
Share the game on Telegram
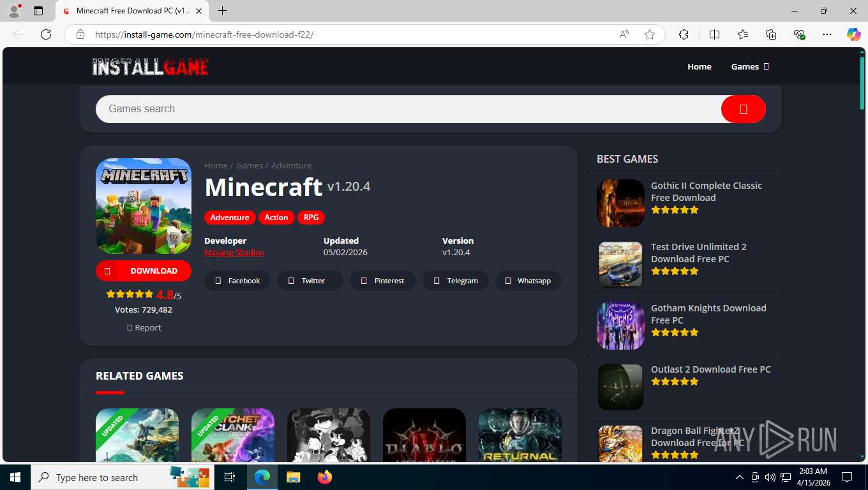coord(456,281)
